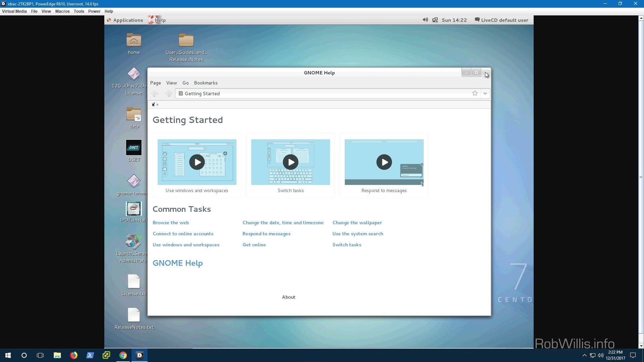
Task: Open the iDRAC File menu
Action: pos(34,11)
